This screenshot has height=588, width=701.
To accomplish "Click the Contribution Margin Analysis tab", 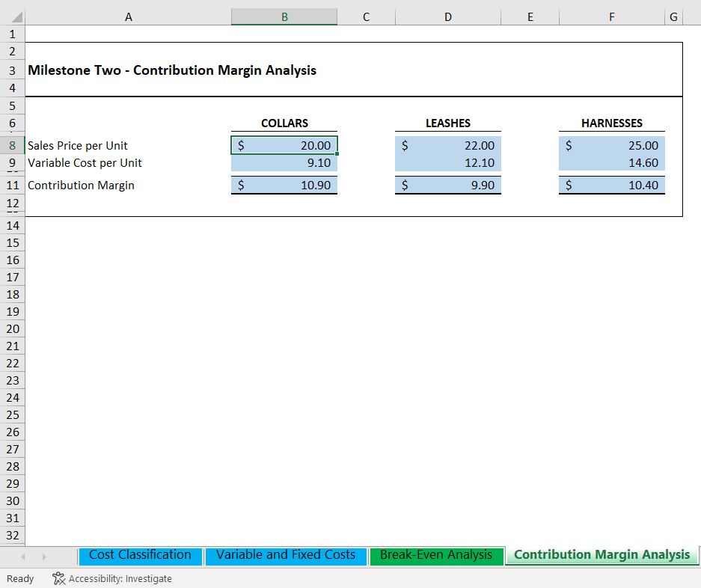I will [601, 555].
